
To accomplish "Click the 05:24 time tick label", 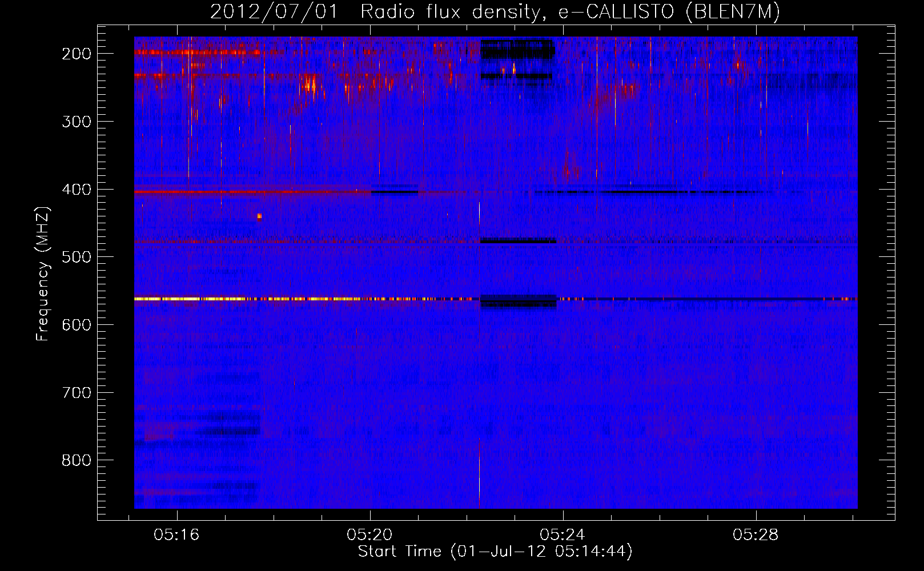I will click(x=563, y=535).
